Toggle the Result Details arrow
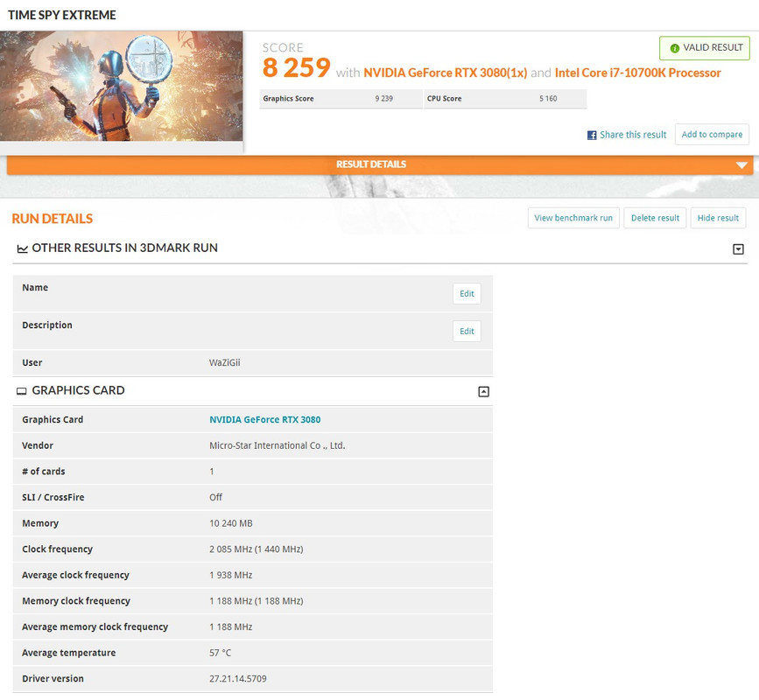759x700 pixels. 741,165
